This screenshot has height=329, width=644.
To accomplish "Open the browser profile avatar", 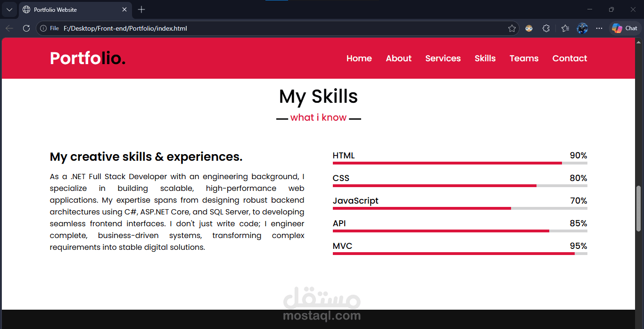I will coord(582,28).
